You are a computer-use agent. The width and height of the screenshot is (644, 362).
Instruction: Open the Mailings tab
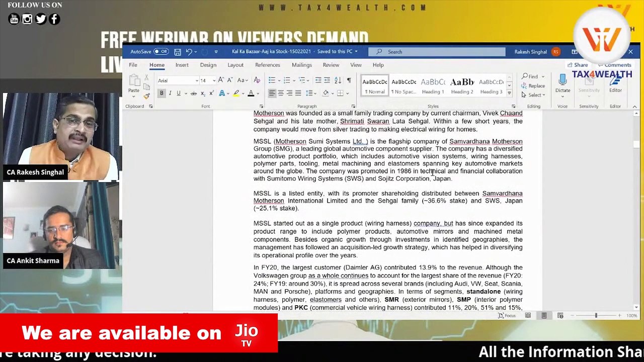pos(301,65)
